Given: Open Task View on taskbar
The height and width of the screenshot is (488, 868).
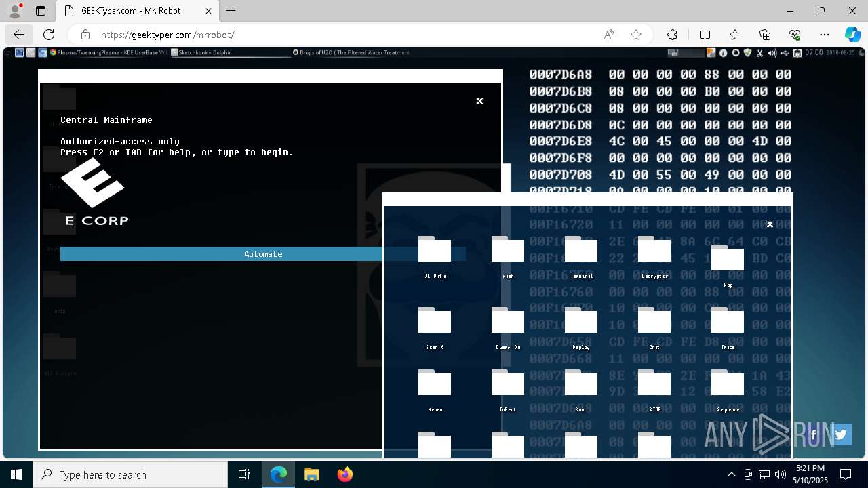Looking at the screenshot, I should coord(244,474).
